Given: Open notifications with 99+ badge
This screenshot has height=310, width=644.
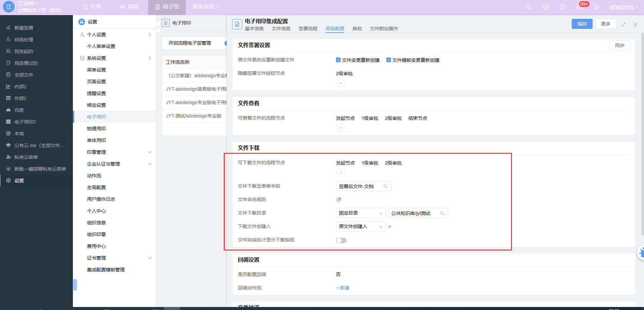Looking at the screenshot, I should click(x=580, y=6).
